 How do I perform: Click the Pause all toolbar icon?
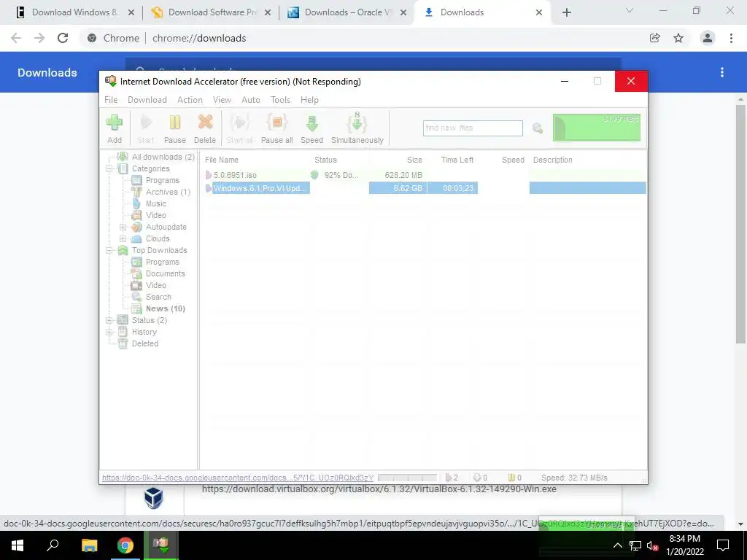276,128
